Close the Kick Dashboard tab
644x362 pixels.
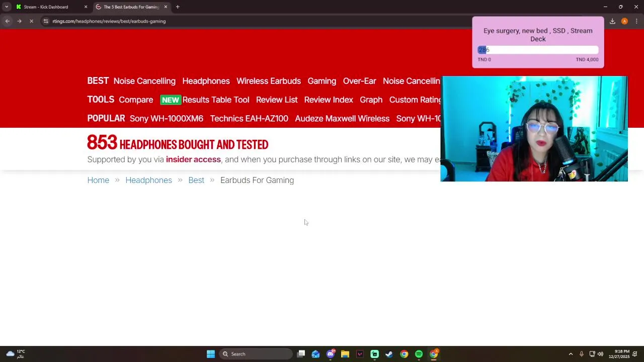86,7
